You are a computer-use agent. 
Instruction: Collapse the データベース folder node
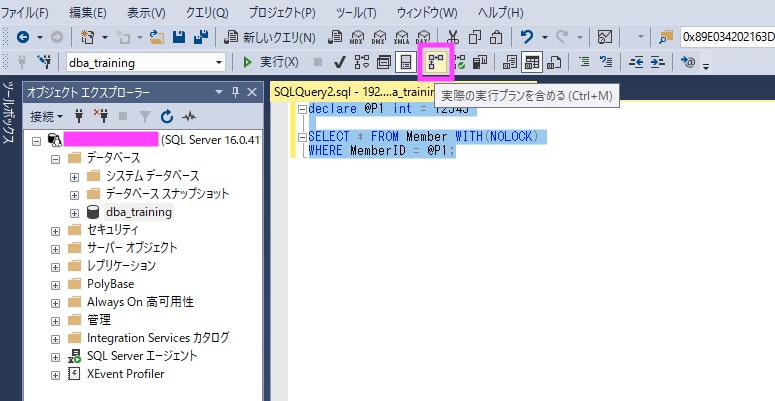(x=55, y=159)
